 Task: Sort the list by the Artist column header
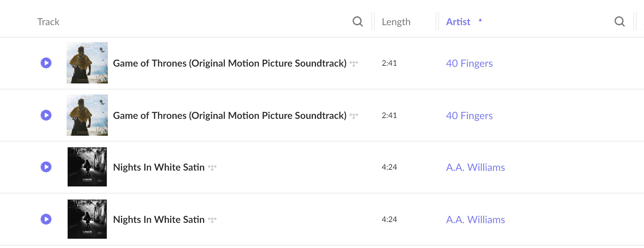(x=458, y=22)
